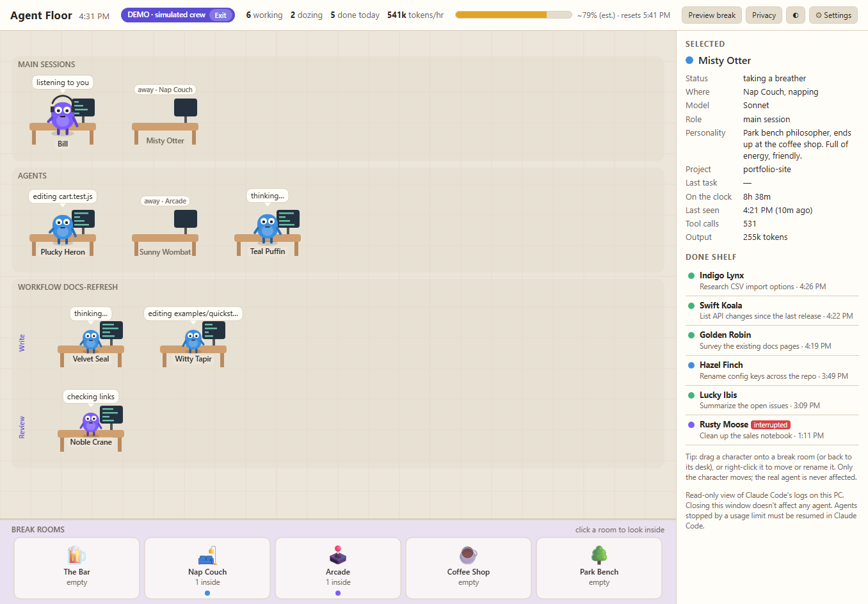This screenshot has height=604, width=868.
Task: Click the 'checking links' speech bubble
Action: tap(91, 397)
